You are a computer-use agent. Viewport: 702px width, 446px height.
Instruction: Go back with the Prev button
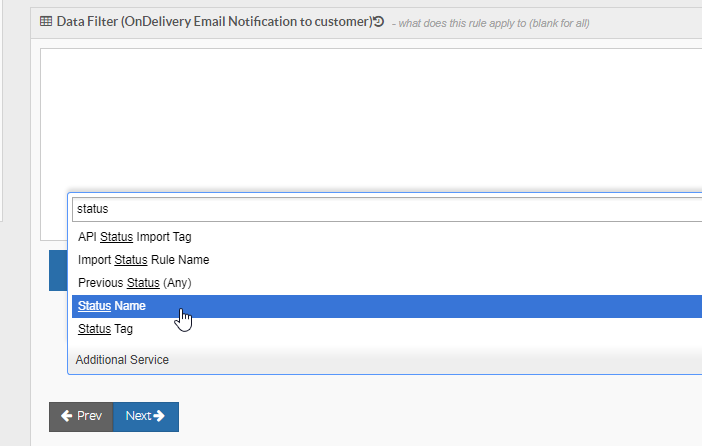(81, 417)
